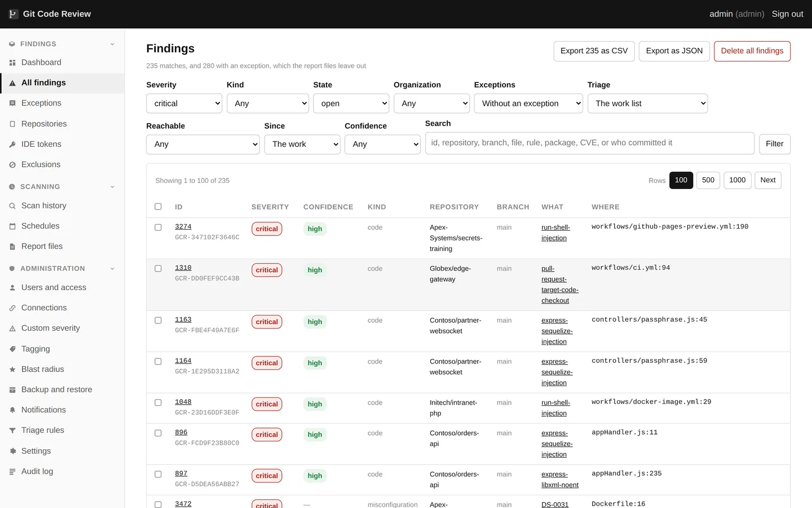Click the Schedules calendar icon
The image size is (812, 508).
pyautogui.click(x=12, y=226)
